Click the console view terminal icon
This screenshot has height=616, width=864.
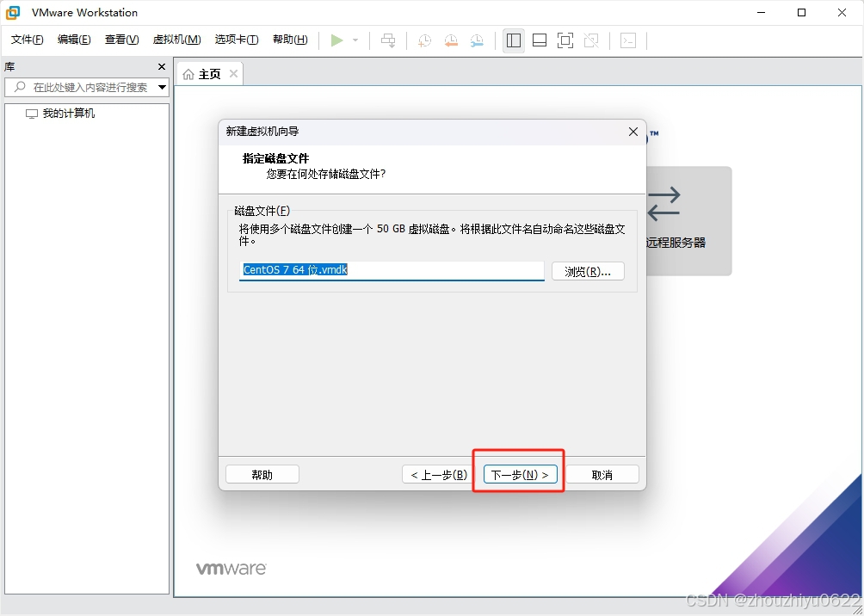[x=628, y=40]
